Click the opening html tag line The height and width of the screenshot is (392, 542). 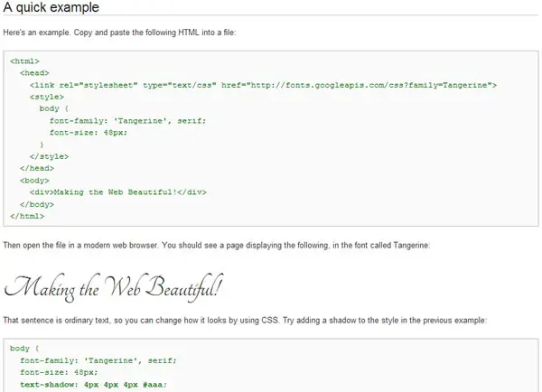tap(25, 61)
